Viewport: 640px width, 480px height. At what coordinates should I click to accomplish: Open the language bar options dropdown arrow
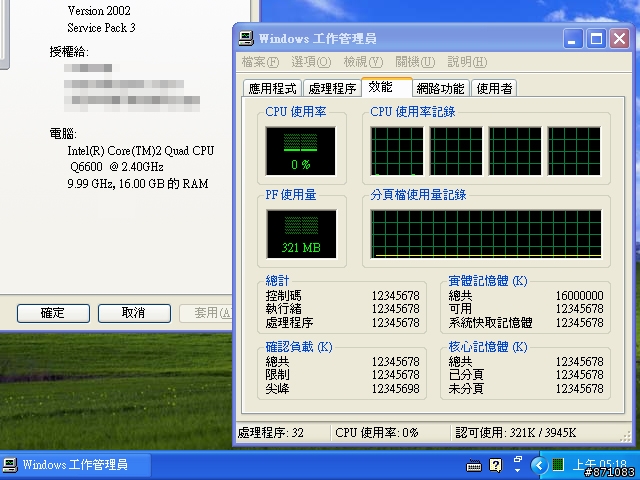click(518, 471)
